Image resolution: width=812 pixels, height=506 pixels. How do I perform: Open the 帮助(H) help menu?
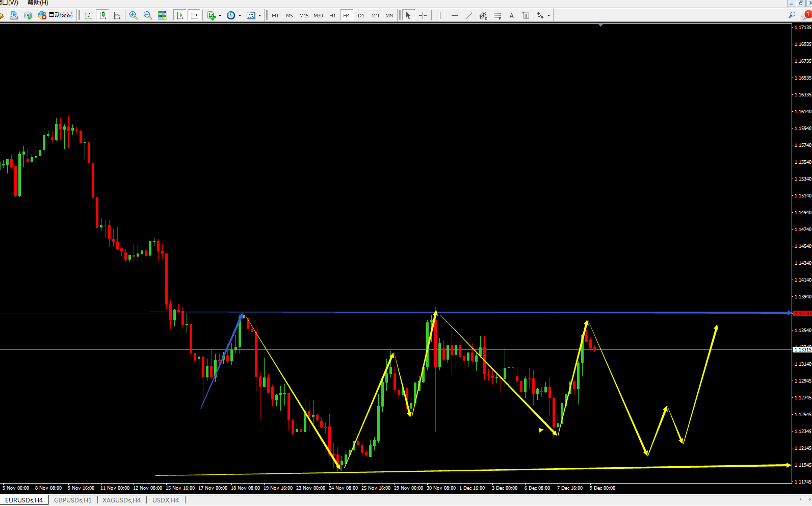point(38,3)
